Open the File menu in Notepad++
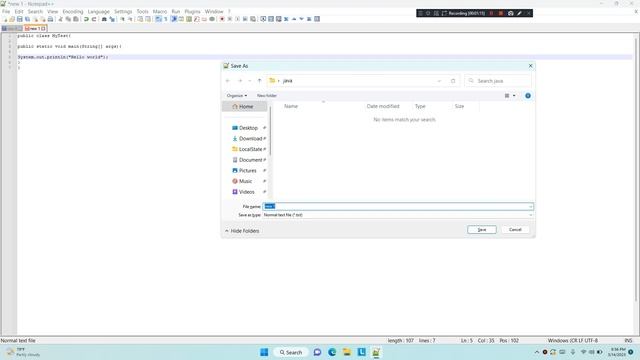The width and height of the screenshot is (640, 360). click(6, 11)
